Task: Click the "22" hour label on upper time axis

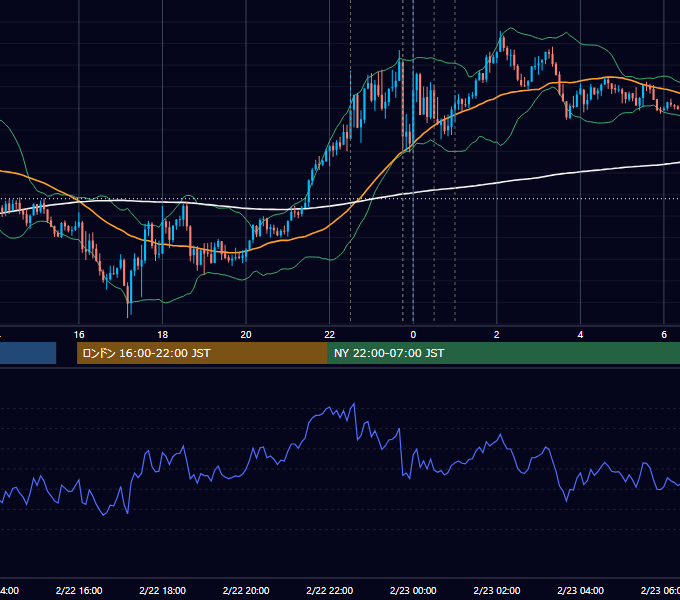Action: (x=330, y=335)
